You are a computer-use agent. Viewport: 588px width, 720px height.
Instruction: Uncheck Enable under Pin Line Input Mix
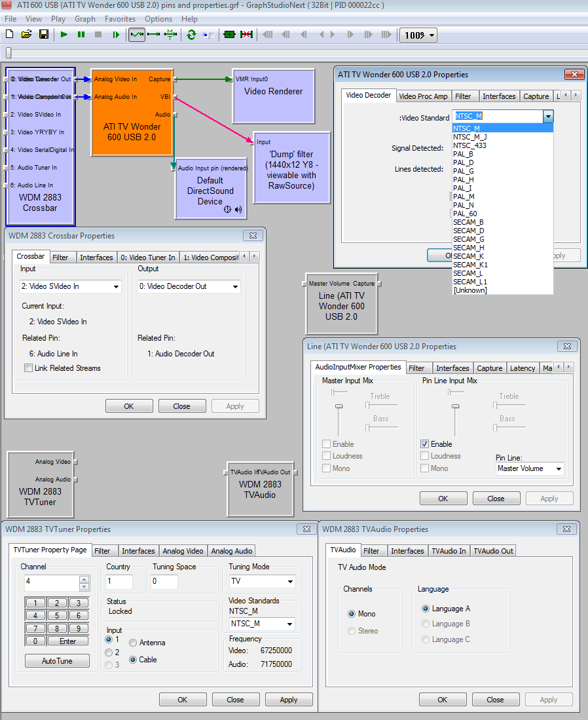pos(424,444)
